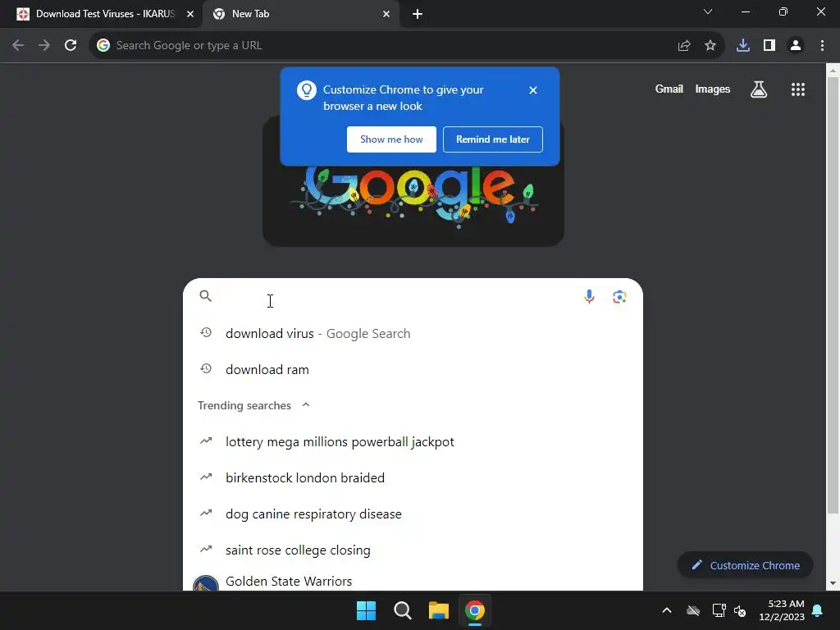Screen dimensions: 840x630
Task: Open a new tab with the plus button
Action: 418,14
